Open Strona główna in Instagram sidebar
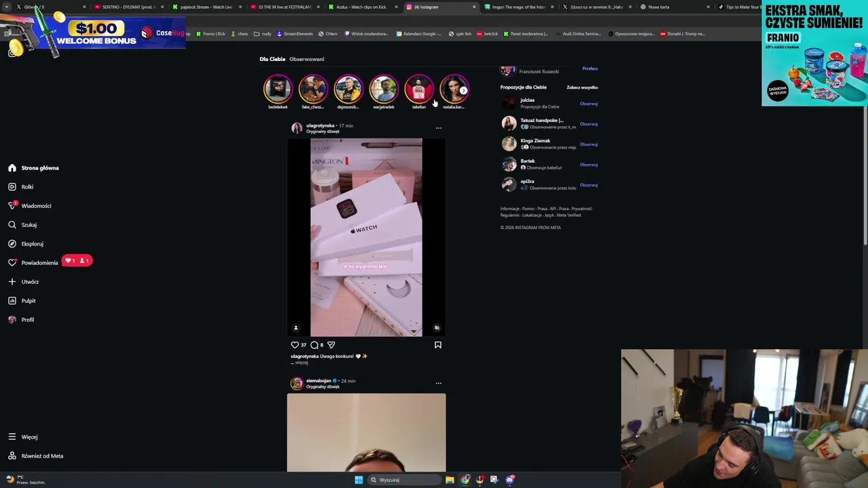 (33, 168)
